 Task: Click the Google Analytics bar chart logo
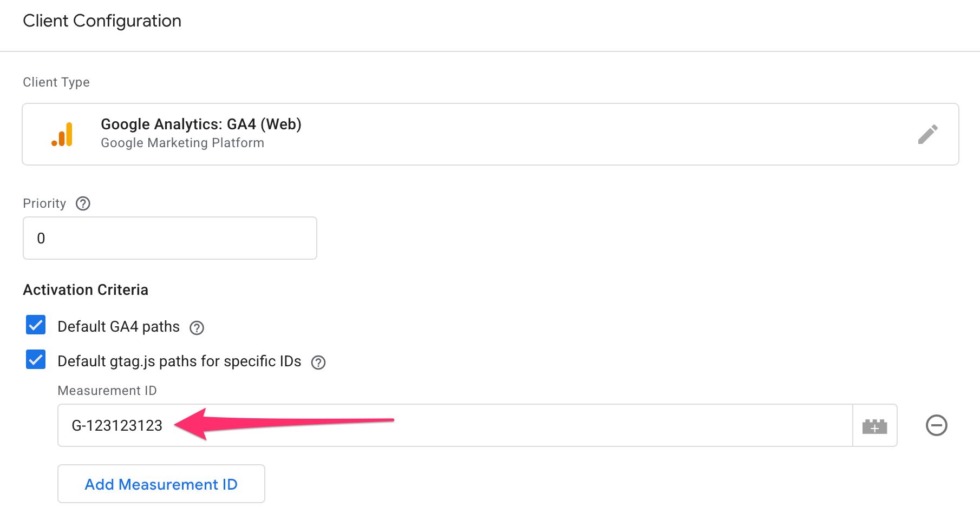[62, 135]
